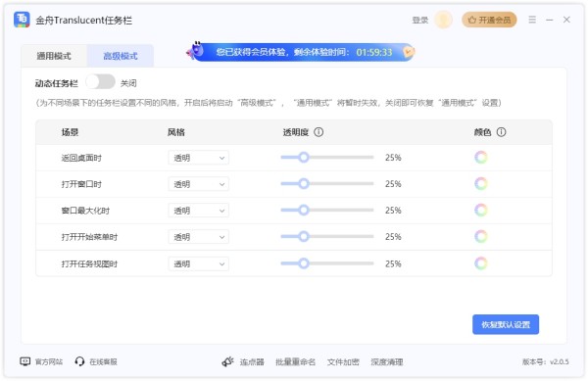Click the 在线客服 headset icon
The width and height of the screenshot is (588, 381).
pyautogui.click(x=79, y=361)
